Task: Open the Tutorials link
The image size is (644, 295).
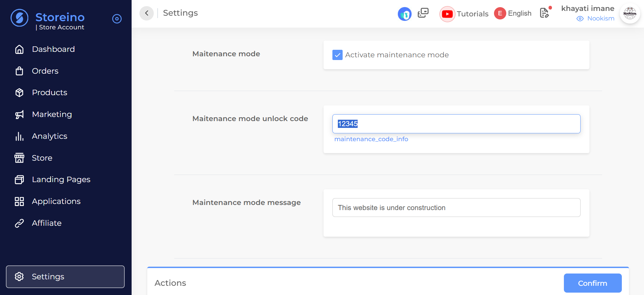Action: [473, 14]
